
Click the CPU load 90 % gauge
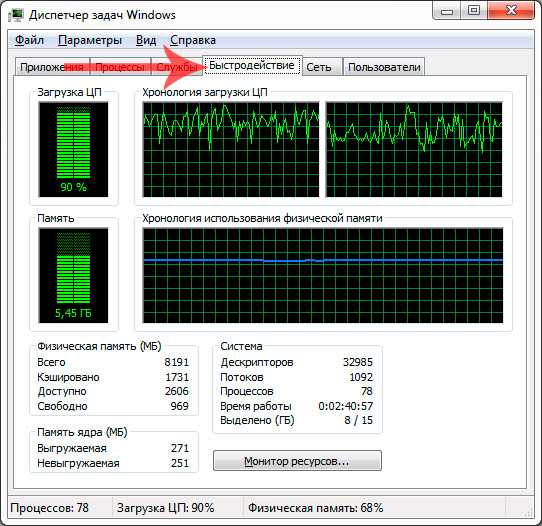click(73, 150)
